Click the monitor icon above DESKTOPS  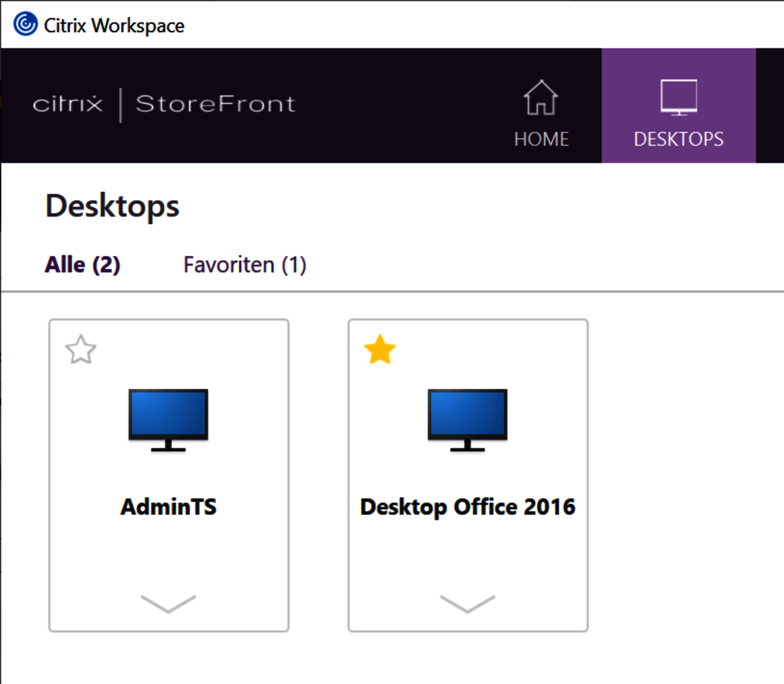pos(678,98)
